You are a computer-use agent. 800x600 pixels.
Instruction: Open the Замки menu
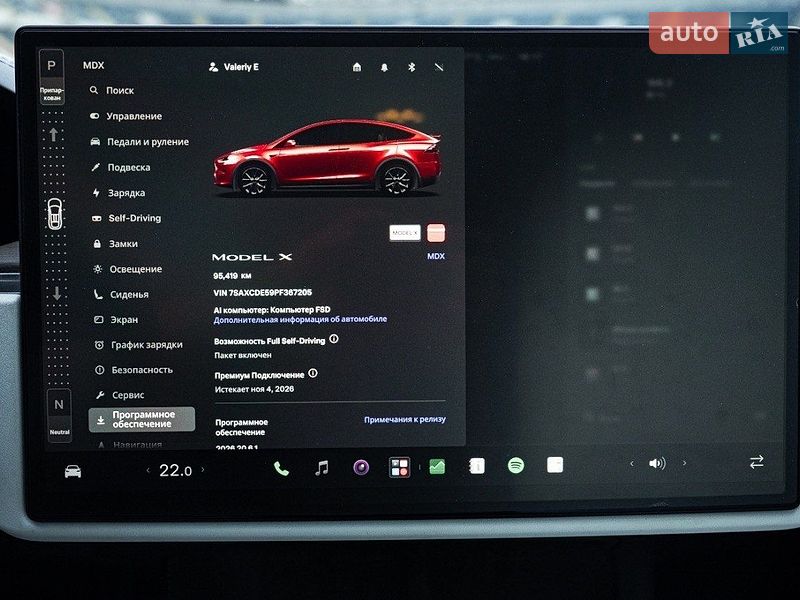pyautogui.click(x=115, y=244)
